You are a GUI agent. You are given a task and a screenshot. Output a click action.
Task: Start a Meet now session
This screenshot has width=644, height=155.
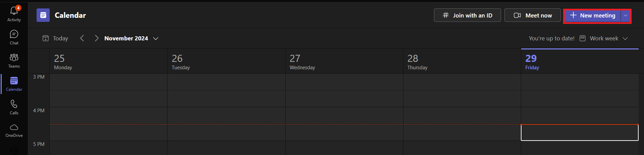pos(533,15)
